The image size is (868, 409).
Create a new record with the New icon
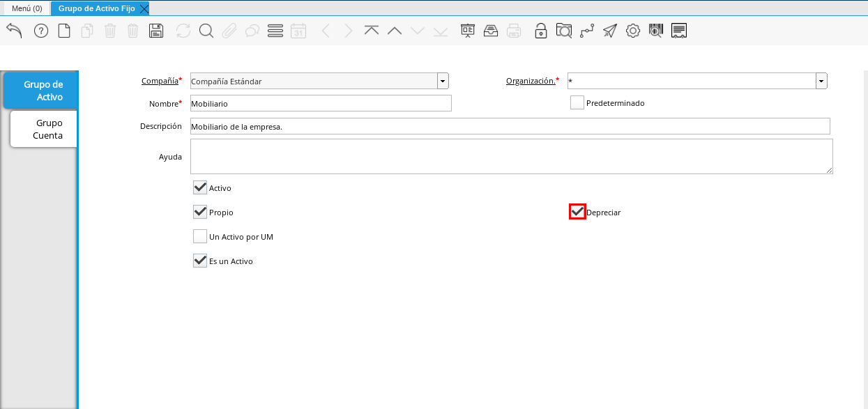coord(63,30)
